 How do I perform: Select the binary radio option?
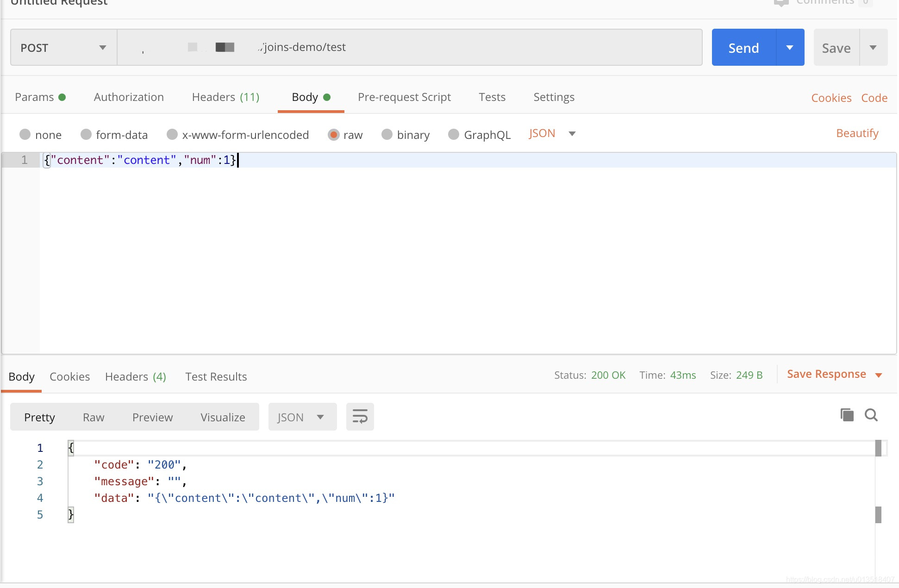387,134
